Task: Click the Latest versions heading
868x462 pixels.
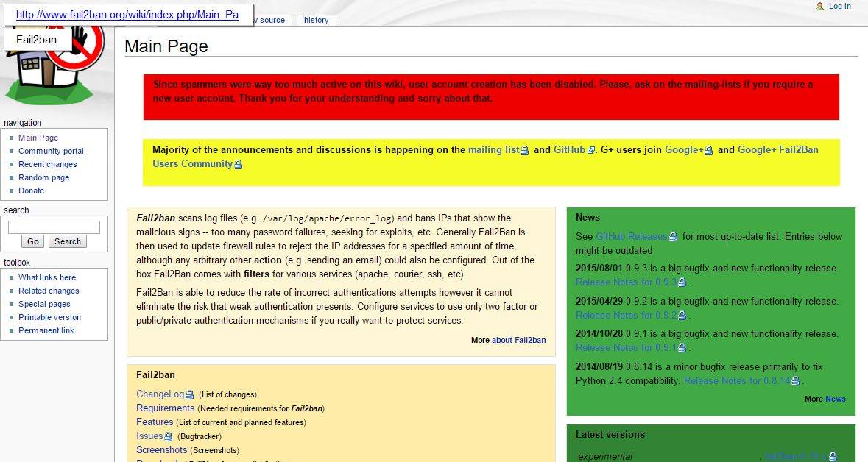Action: [x=610, y=435]
